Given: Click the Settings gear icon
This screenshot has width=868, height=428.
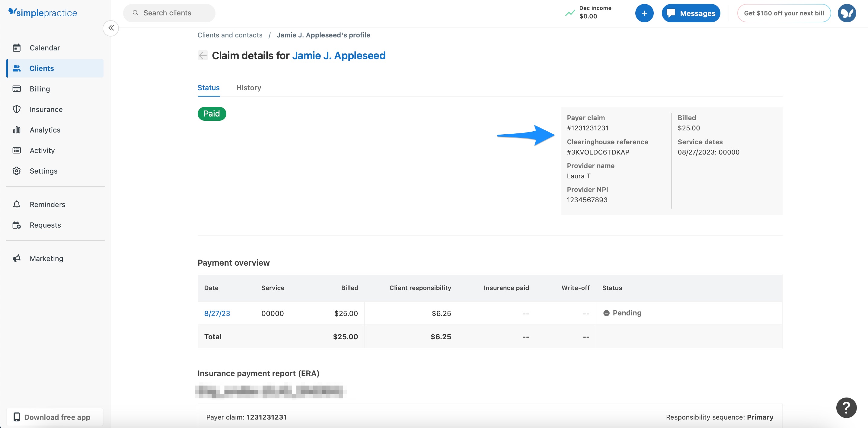Looking at the screenshot, I should tap(17, 171).
